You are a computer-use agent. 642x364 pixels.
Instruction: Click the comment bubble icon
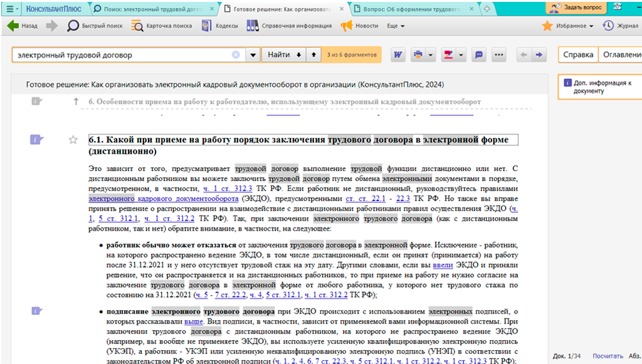(478, 55)
